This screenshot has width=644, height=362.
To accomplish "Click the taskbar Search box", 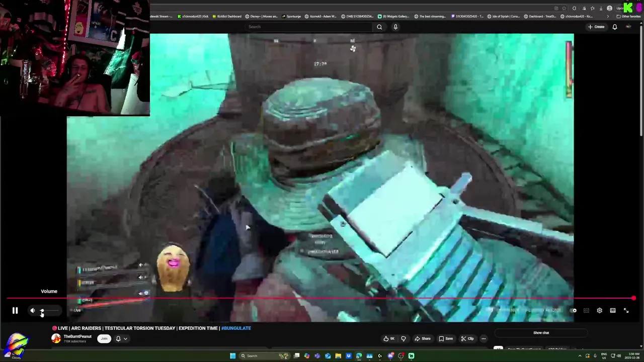I will point(264,356).
